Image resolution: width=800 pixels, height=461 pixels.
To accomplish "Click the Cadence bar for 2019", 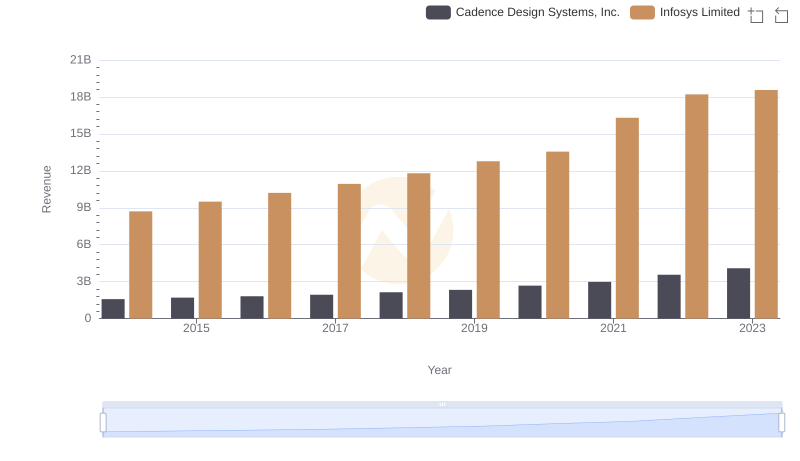I will click(x=460, y=304).
